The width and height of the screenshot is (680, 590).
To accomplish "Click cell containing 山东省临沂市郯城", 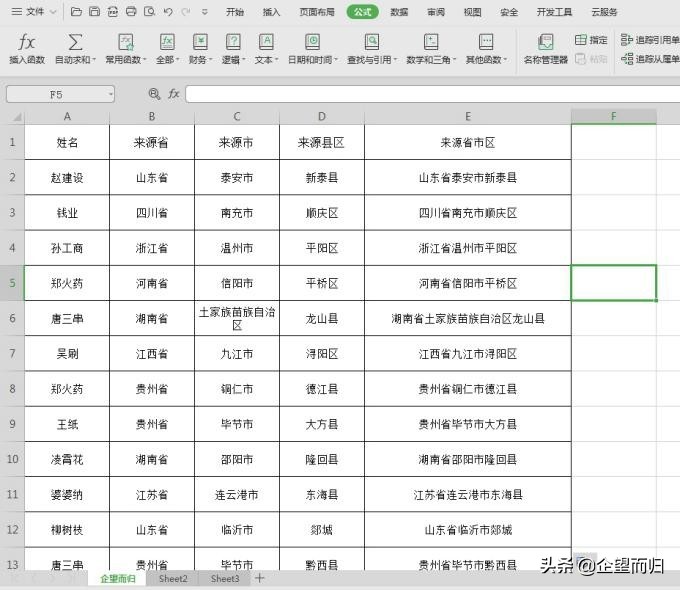I will pyautogui.click(x=468, y=530).
